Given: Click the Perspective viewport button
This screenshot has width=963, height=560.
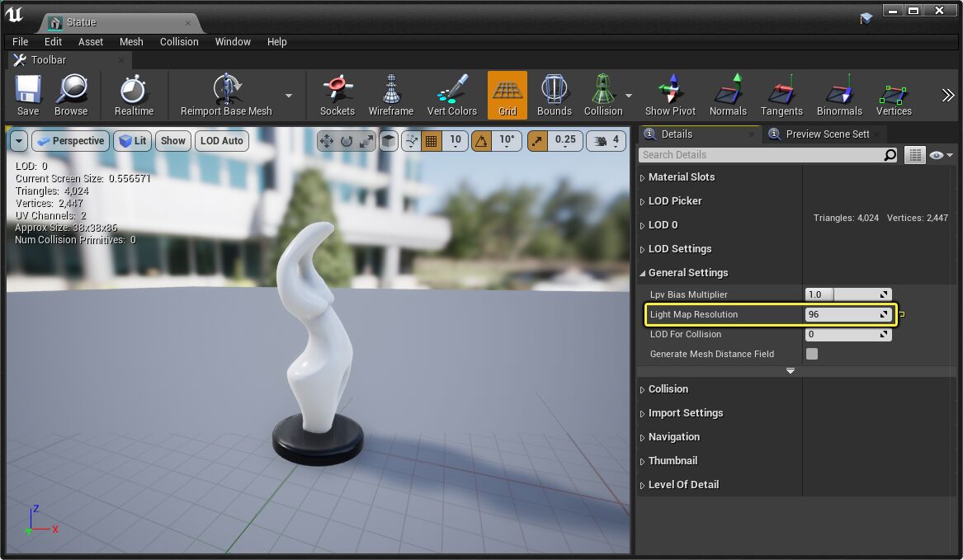Looking at the screenshot, I should click(70, 141).
